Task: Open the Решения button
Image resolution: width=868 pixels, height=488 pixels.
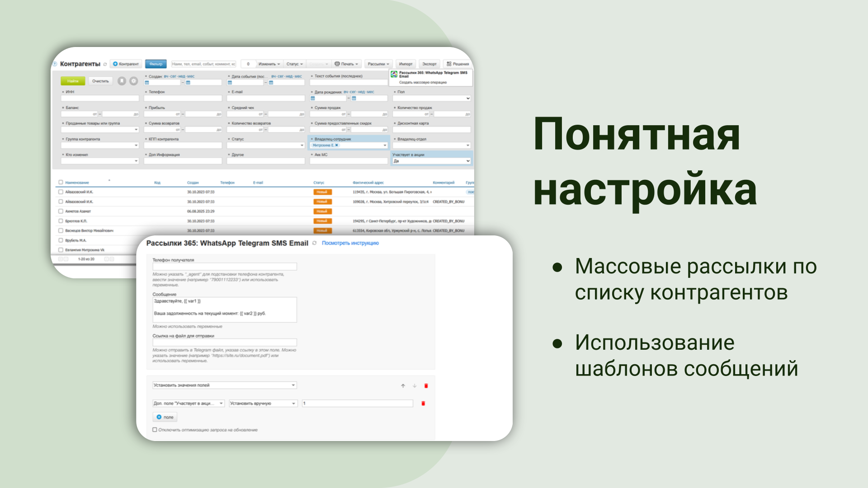Action: coord(458,64)
